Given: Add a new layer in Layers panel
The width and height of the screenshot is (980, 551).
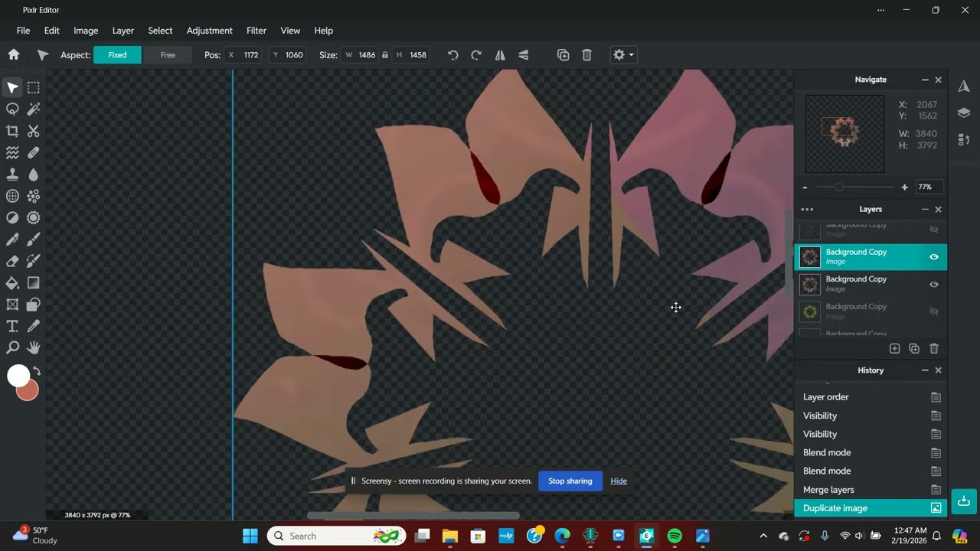Looking at the screenshot, I should pos(894,348).
